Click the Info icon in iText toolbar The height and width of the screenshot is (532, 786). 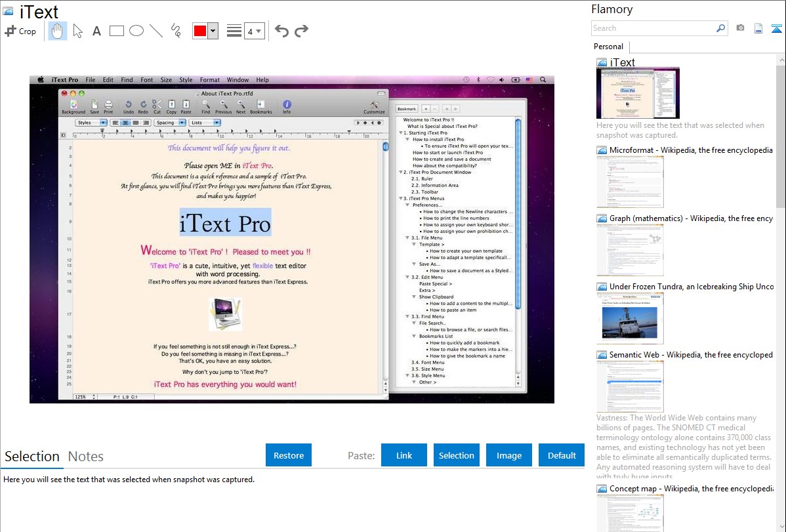pos(287,107)
